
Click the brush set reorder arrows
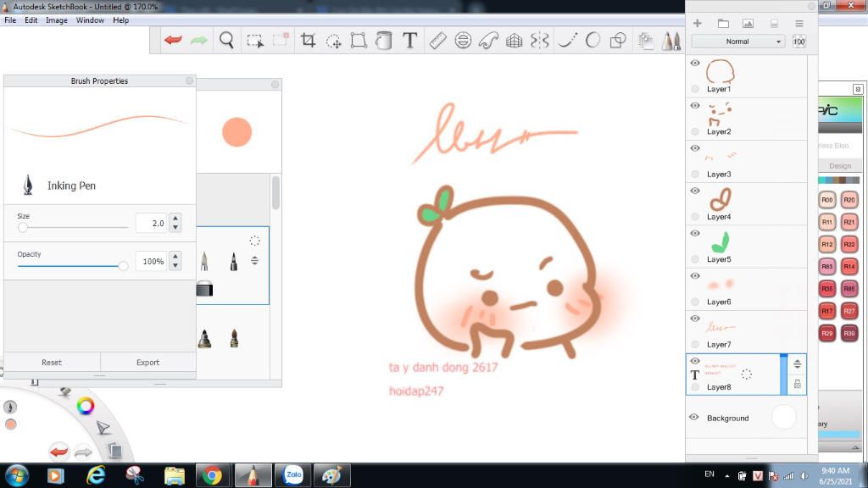tap(254, 260)
